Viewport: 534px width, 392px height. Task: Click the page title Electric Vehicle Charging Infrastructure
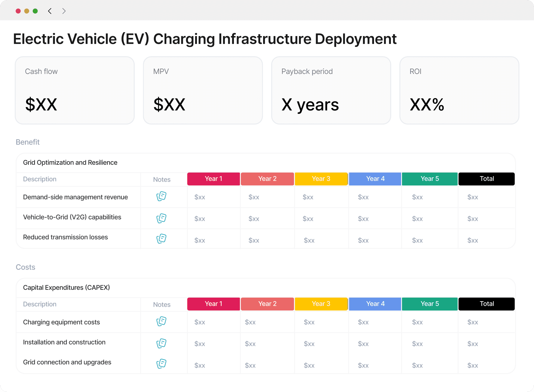(205, 39)
